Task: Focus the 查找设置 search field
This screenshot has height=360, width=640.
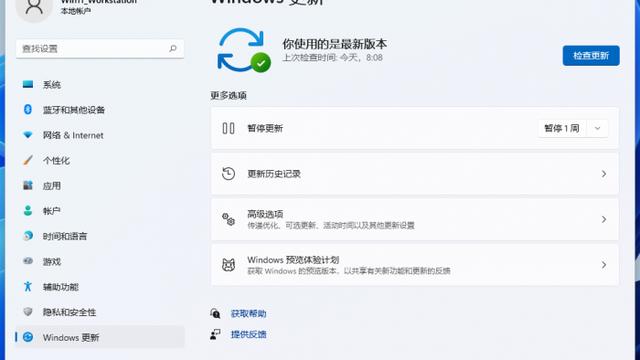Action: click(100, 49)
